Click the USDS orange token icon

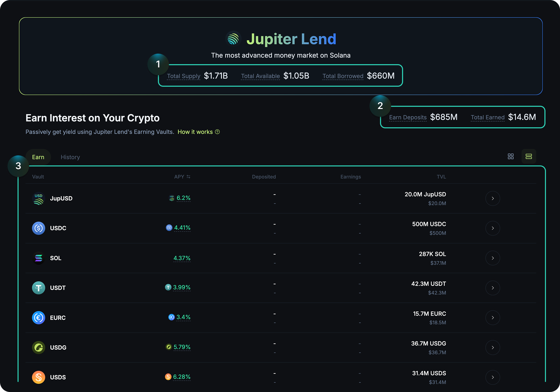coord(38,377)
